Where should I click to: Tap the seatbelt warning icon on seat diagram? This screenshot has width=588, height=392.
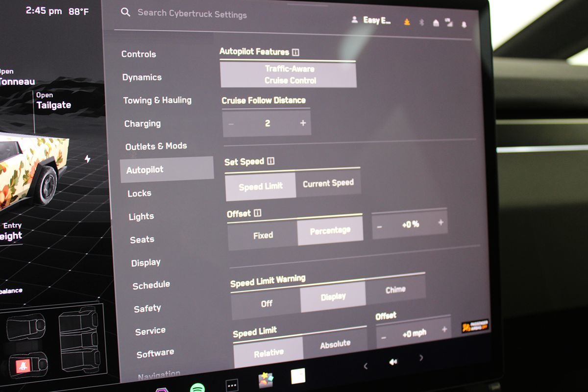click(x=23, y=366)
